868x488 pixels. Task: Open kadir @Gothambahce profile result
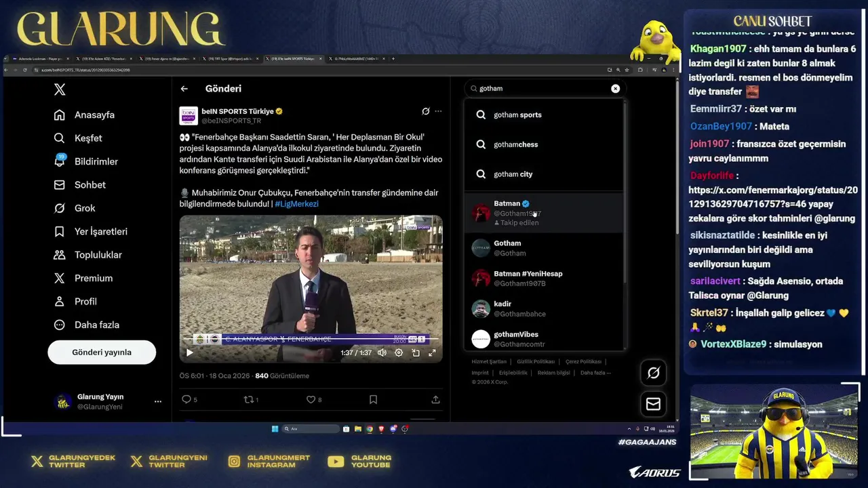tap(543, 309)
